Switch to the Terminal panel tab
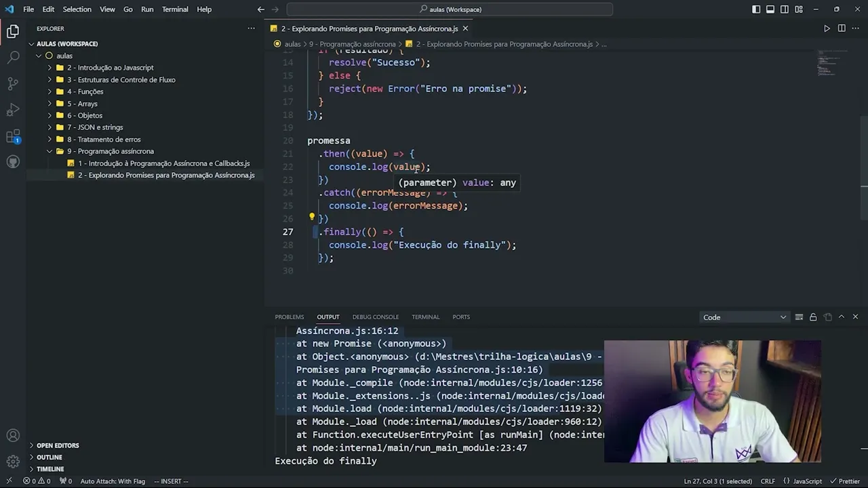Image resolution: width=868 pixels, height=488 pixels. pos(425,317)
